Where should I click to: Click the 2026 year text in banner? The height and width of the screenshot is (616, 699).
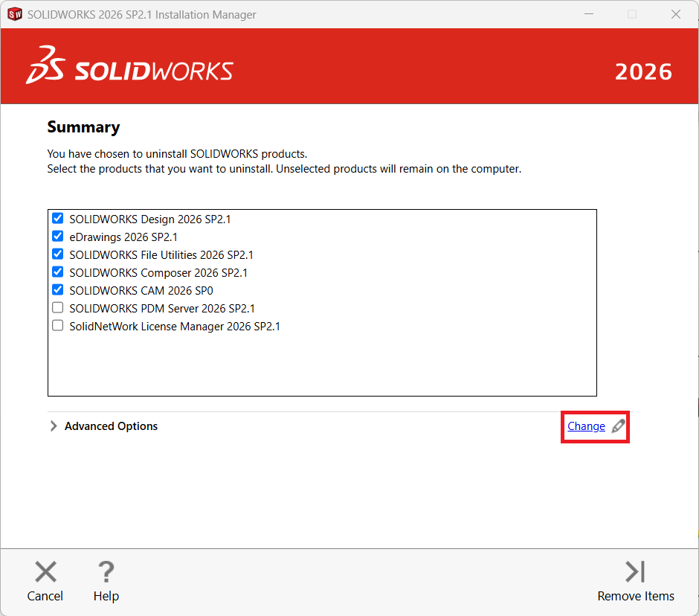tap(643, 72)
